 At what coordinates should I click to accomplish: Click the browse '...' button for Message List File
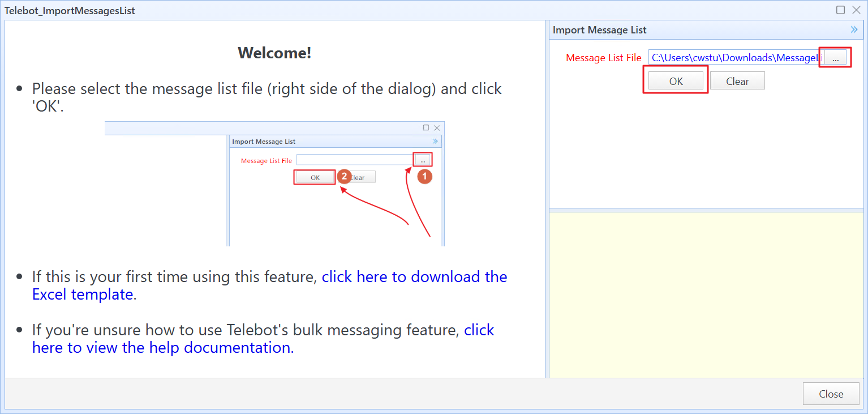pyautogui.click(x=835, y=58)
